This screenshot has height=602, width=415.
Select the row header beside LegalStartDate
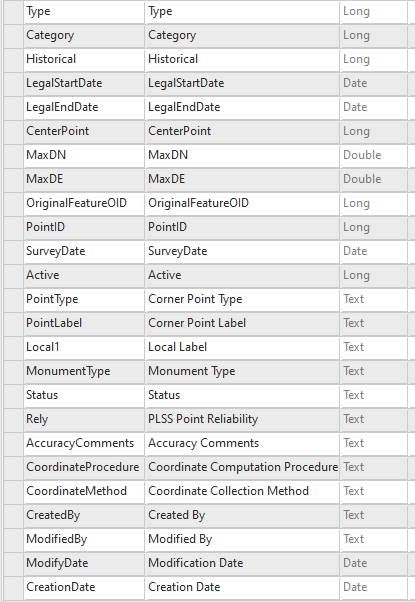point(14,83)
